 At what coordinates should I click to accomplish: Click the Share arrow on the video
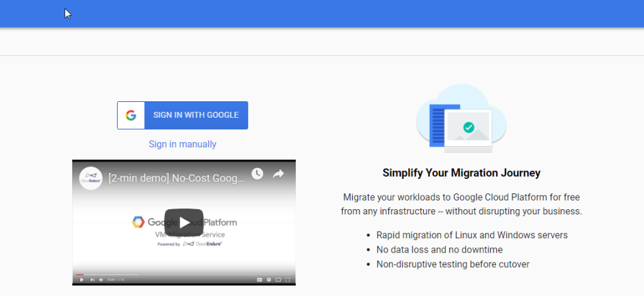tap(279, 174)
